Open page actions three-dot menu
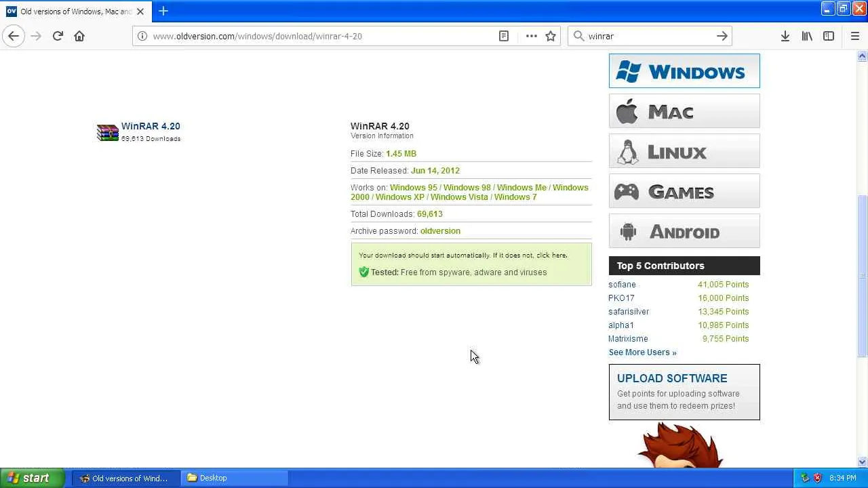 531,36
